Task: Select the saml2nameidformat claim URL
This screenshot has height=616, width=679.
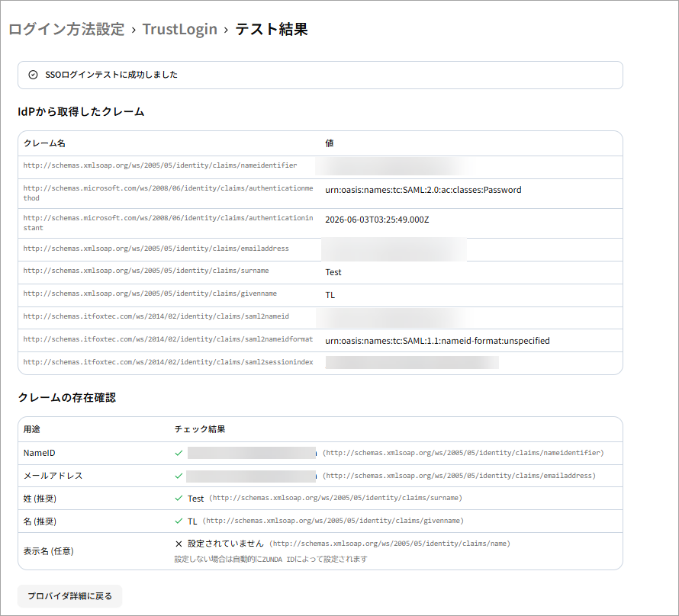Action: coord(168,339)
